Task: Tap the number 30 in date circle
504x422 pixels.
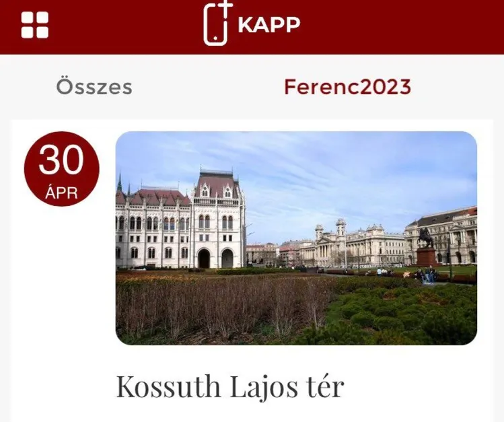Action: click(61, 160)
